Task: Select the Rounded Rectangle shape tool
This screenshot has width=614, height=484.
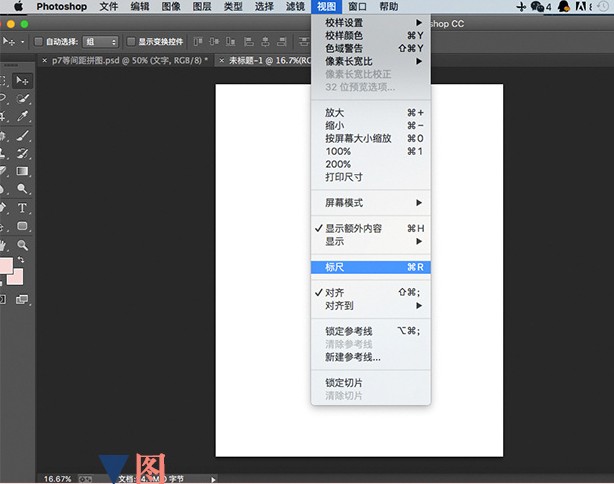Action: click(23, 226)
